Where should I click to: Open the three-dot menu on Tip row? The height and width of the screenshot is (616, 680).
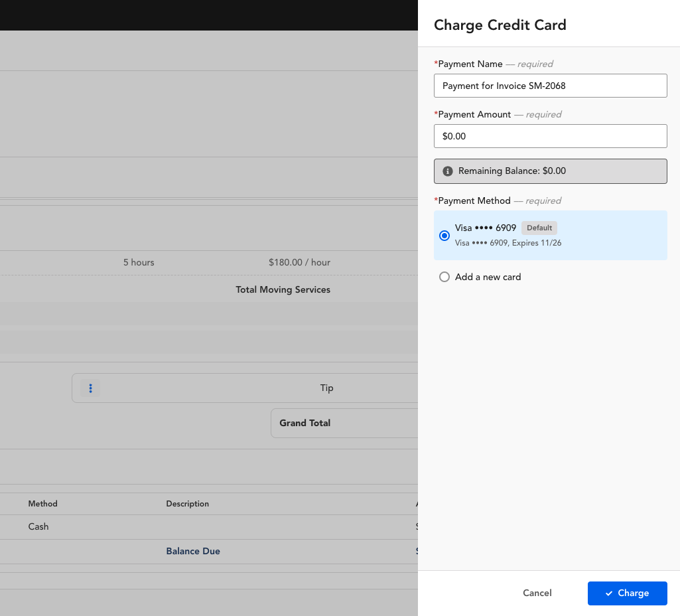[91, 388]
